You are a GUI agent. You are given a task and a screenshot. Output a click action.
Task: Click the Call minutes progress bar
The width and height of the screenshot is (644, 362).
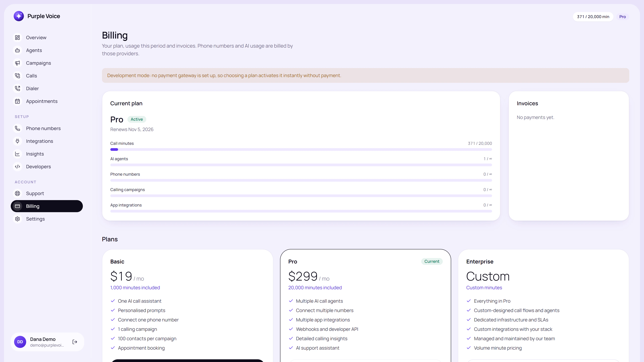pyautogui.click(x=301, y=150)
